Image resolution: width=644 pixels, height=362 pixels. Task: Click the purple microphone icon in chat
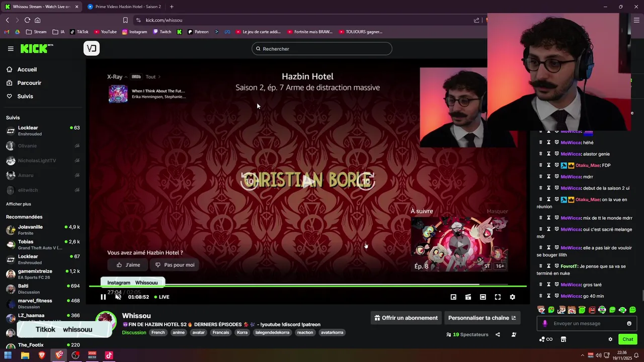click(545, 323)
